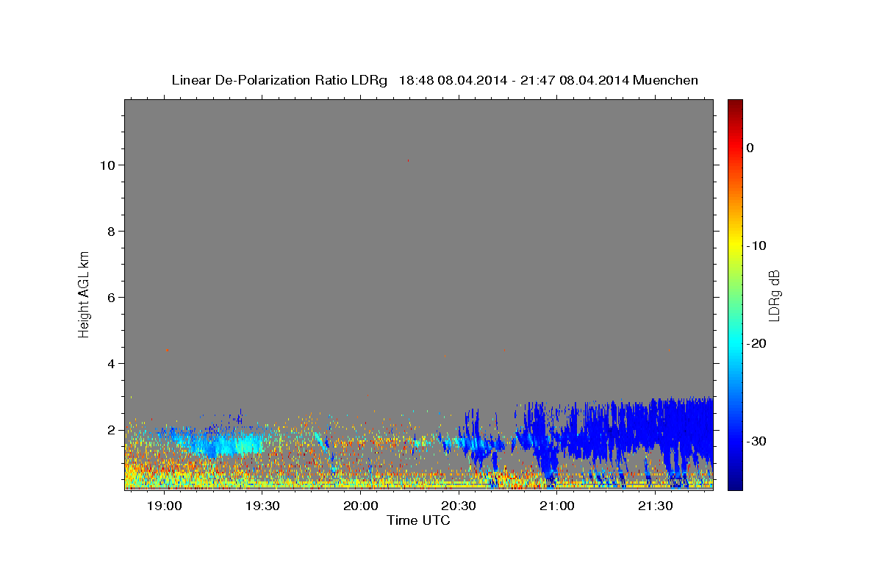
Task: Click the 'LDRg dB' colorbar label
Action: tap(773, 295)
